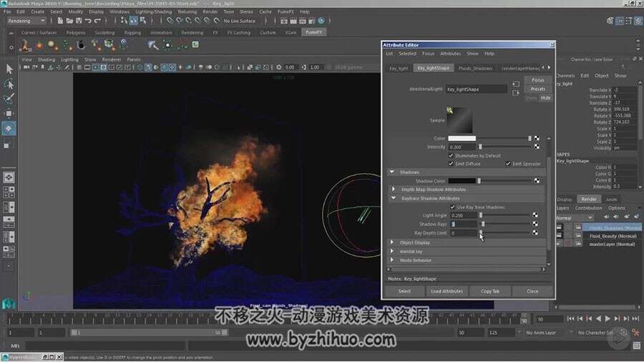
Task: Click the directionalLight name field
Action: pos(477,89)
